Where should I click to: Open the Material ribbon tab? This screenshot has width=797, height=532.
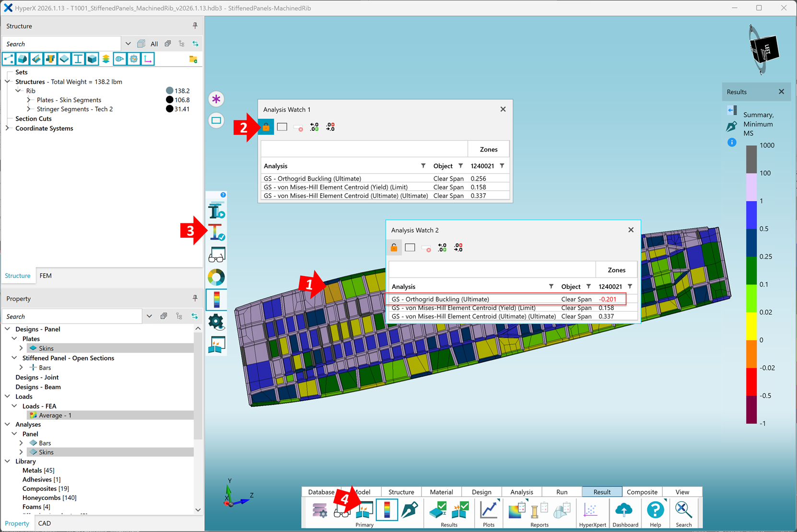click(x=441, y=492)
